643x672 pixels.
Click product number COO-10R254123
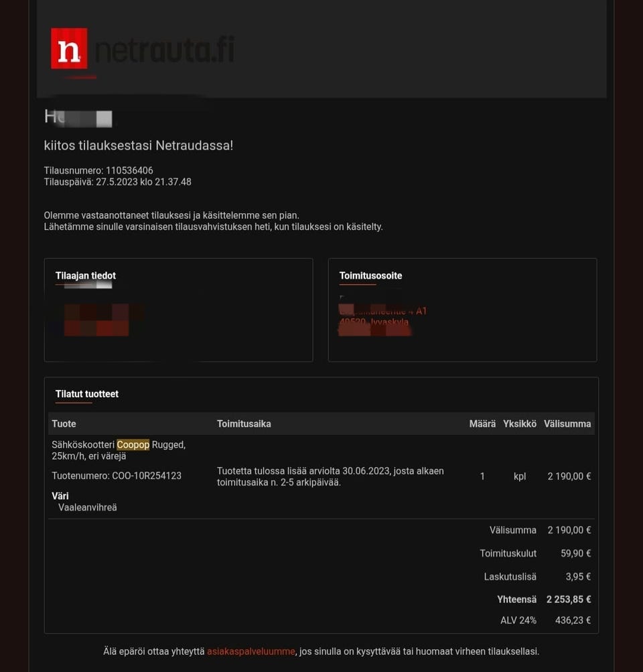tap(147, 476)
